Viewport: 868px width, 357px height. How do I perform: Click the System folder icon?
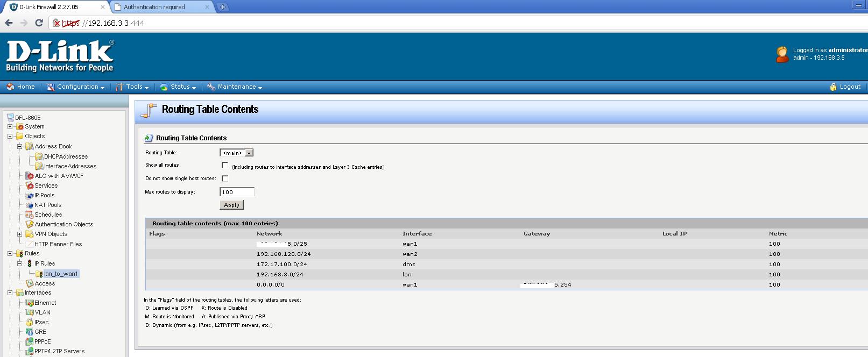[20, 127]
